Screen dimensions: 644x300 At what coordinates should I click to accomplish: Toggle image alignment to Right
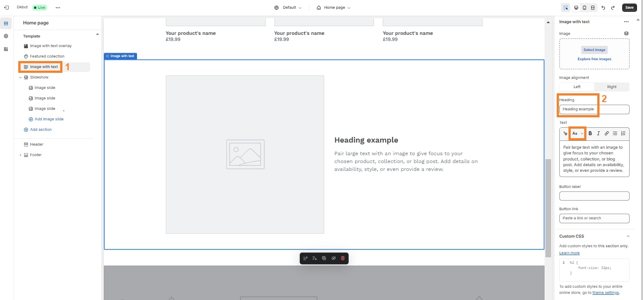click(x=612, y=87)
